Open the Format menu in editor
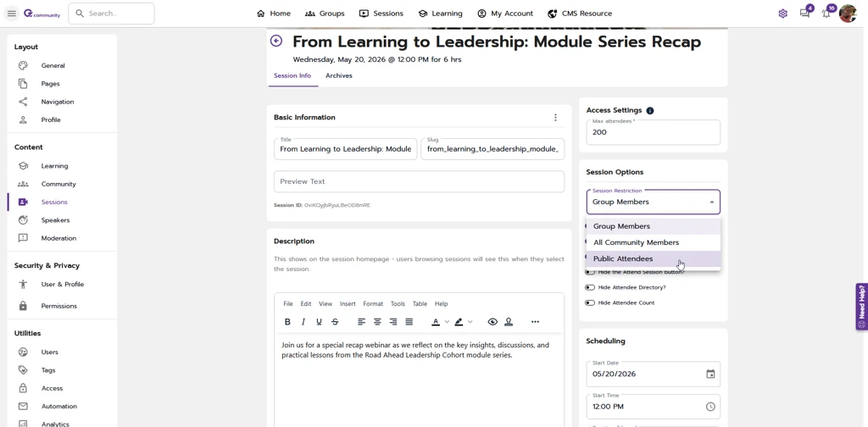868x427 pixels. [373, 303]
